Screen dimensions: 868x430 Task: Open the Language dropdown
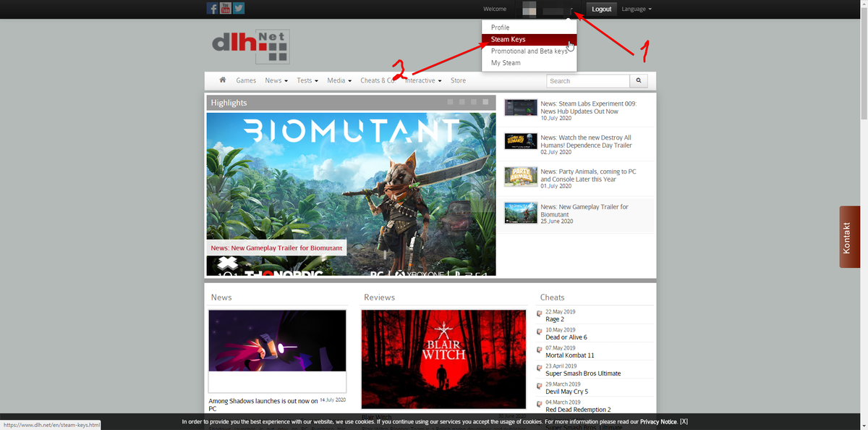(637, 9)
